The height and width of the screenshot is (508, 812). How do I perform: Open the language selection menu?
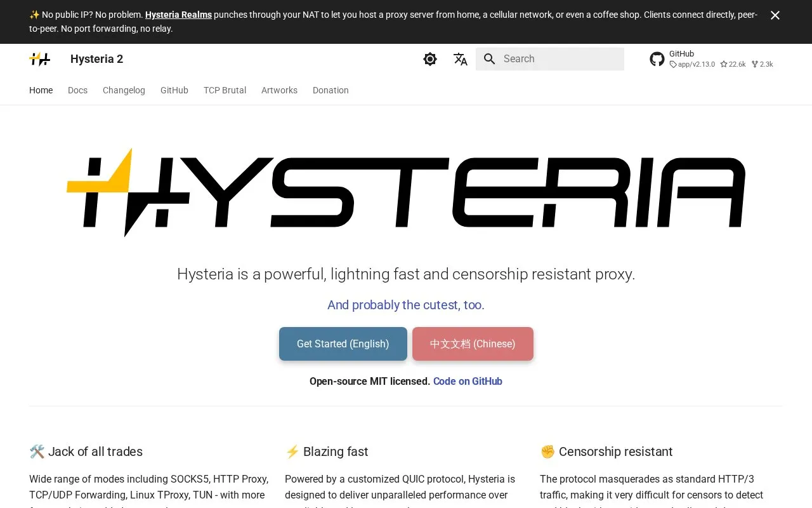461,59
